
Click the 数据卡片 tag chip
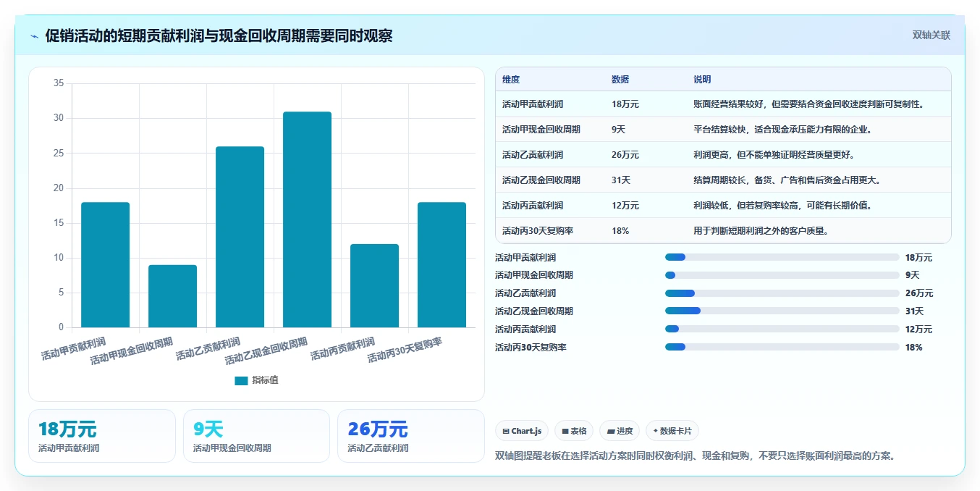[672, 431]
